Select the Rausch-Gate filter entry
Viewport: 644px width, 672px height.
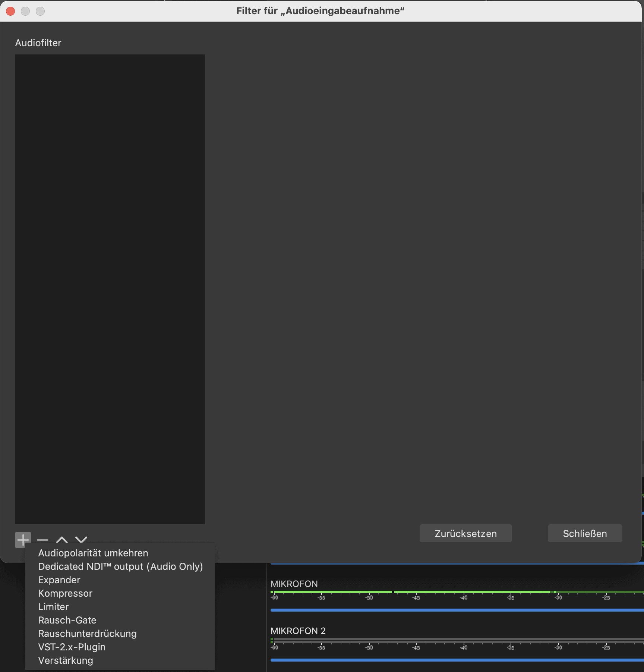[x=120, y=620]
